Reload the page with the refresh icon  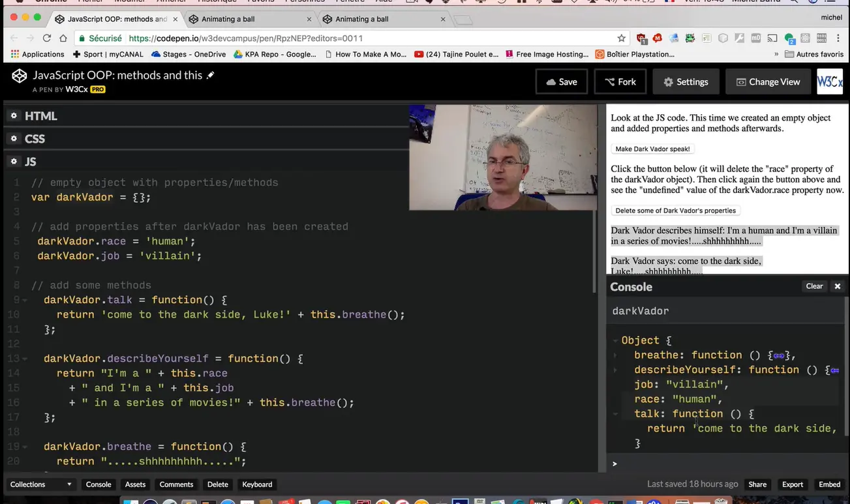pyautogui.click(x=47, y=38)
